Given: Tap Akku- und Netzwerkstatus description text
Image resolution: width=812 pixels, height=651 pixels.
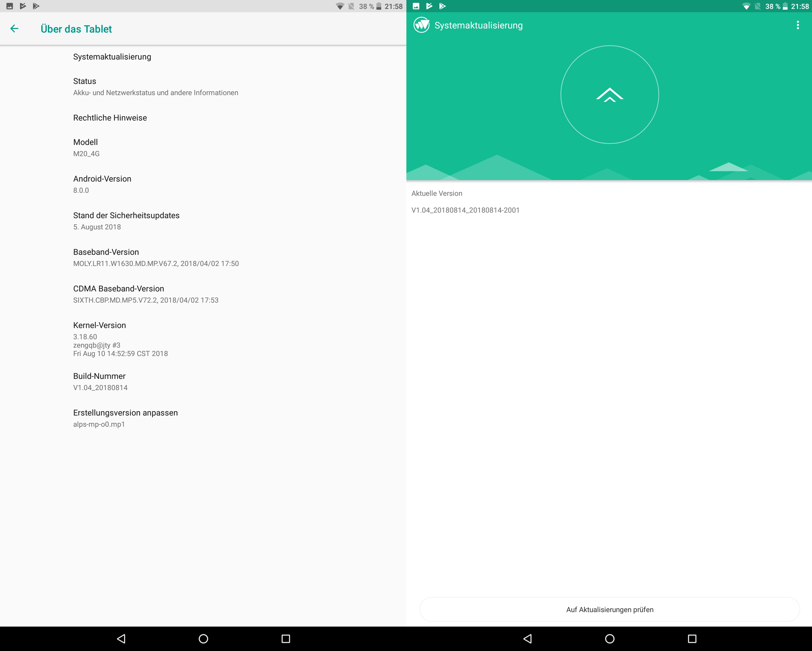Looking at the screenshot, I should coord(156,93).
